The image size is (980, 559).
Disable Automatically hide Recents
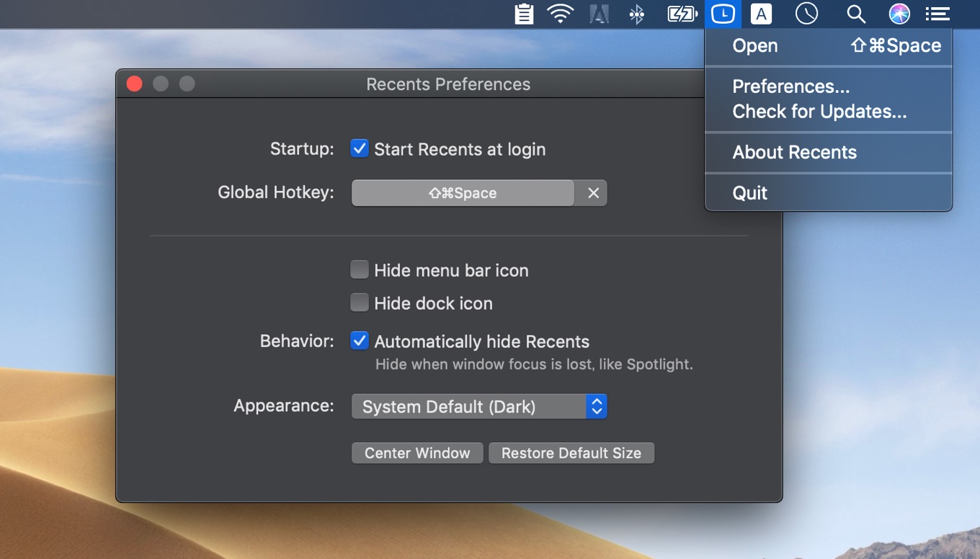[x=360, y=341]
